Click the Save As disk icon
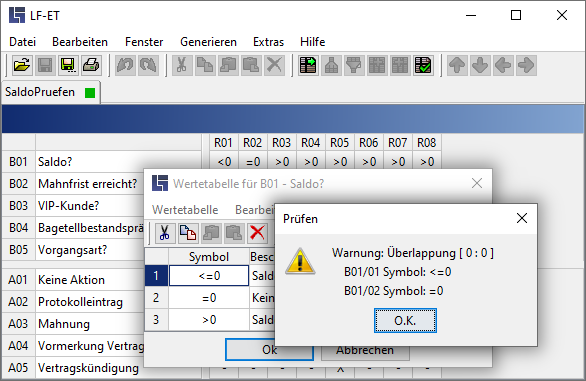 coord(68,65)
